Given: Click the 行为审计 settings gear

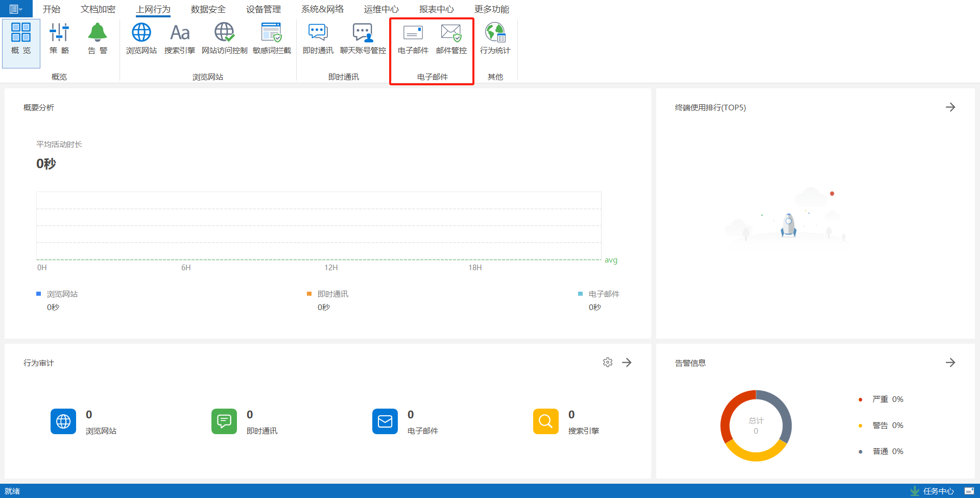Looking at the screenshot, I should point(607,362).
